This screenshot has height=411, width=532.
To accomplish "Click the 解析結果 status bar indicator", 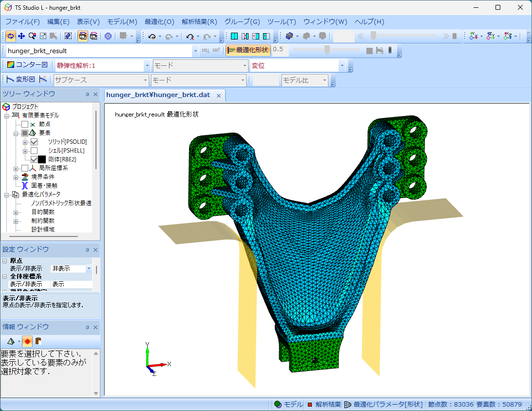I will click(324, 404).
